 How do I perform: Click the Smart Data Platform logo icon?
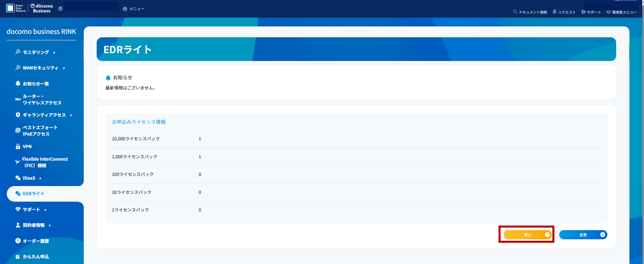point(10,8)
